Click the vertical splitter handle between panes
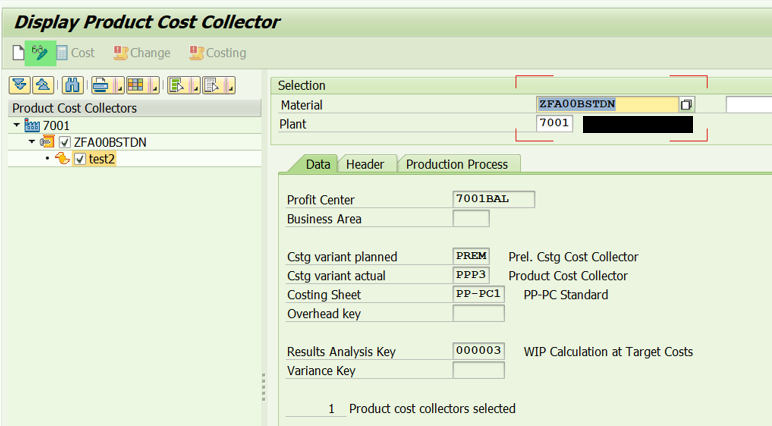The height and width of the screenshot is (426, 772). click(263, 388)
